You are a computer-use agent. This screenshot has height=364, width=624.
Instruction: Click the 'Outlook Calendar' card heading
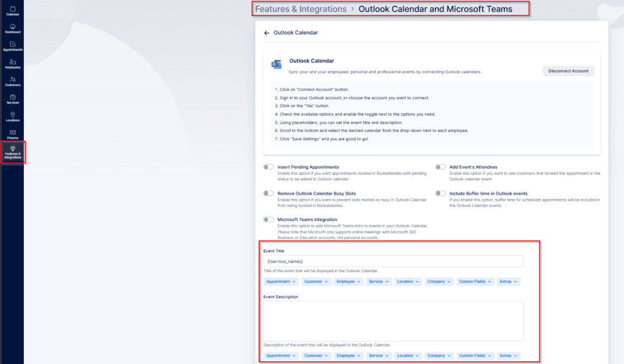click(x=311, y=61)
